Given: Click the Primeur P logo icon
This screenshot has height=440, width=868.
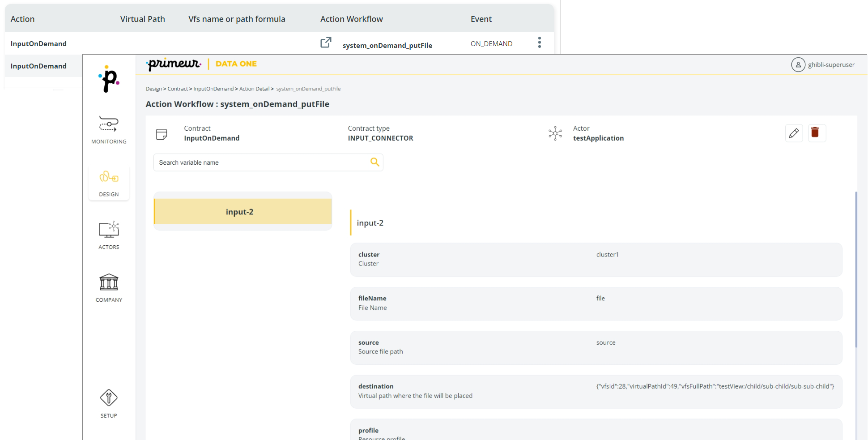Looking at the screenshot, I should 109,79.
